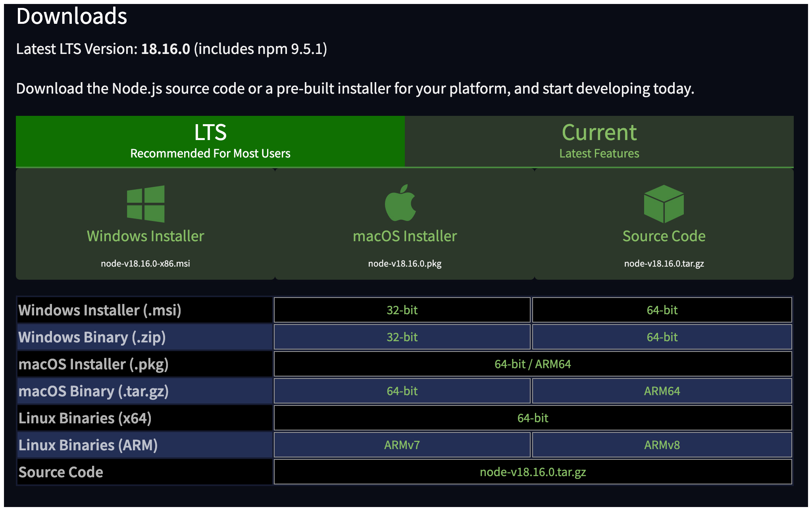Open the Windows Installer heading link

[146, 236]
